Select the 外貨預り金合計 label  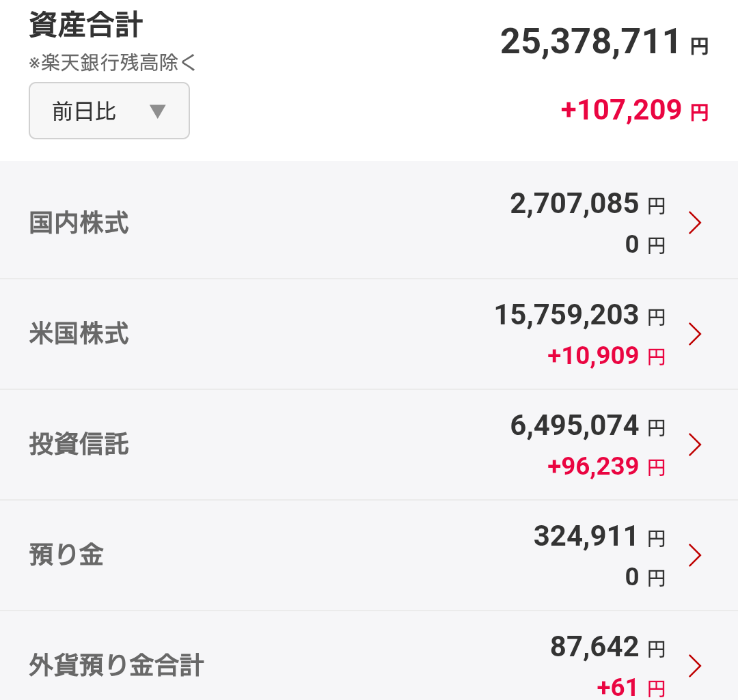116,665
